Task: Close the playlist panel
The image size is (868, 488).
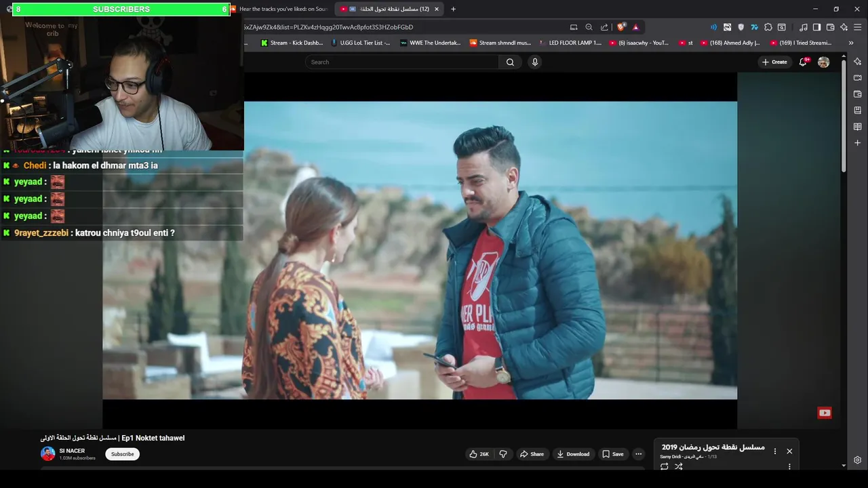Action: coord(789,451)
